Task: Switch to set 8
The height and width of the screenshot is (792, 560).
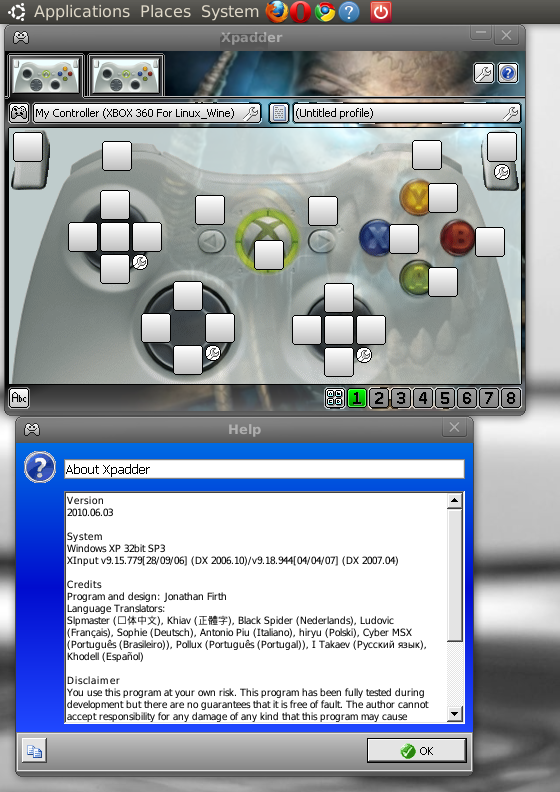Action: (x=511, y=398)
